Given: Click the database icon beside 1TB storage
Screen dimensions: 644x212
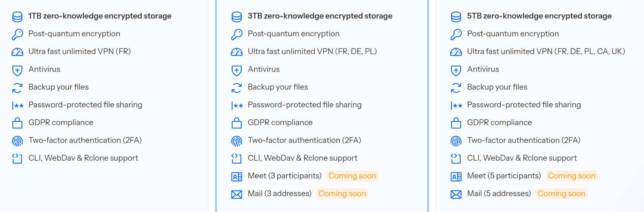Looking at the screenshot, I should tap(17, 17).
